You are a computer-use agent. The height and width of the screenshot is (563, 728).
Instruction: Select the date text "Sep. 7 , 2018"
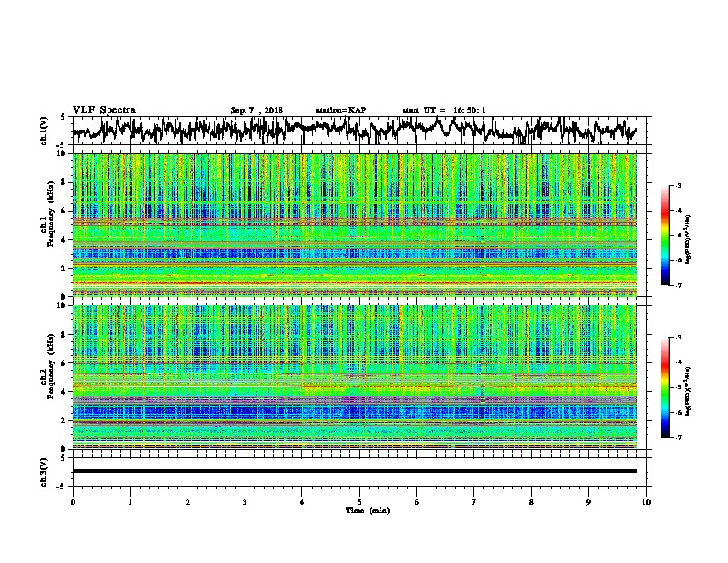coord(256,110)
